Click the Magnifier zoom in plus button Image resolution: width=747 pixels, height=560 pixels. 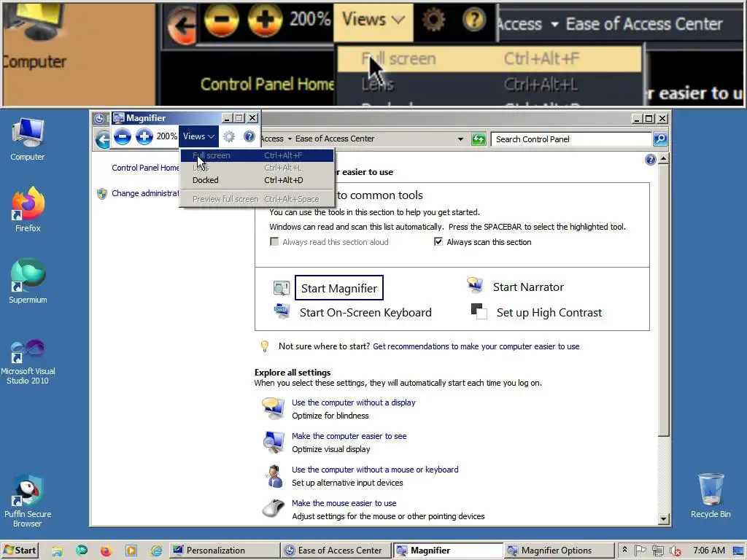pyautogui.click(x=144, y=136)
